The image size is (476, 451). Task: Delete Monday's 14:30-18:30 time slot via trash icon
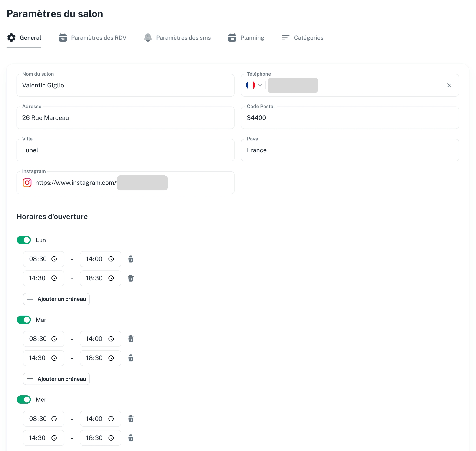131,278
